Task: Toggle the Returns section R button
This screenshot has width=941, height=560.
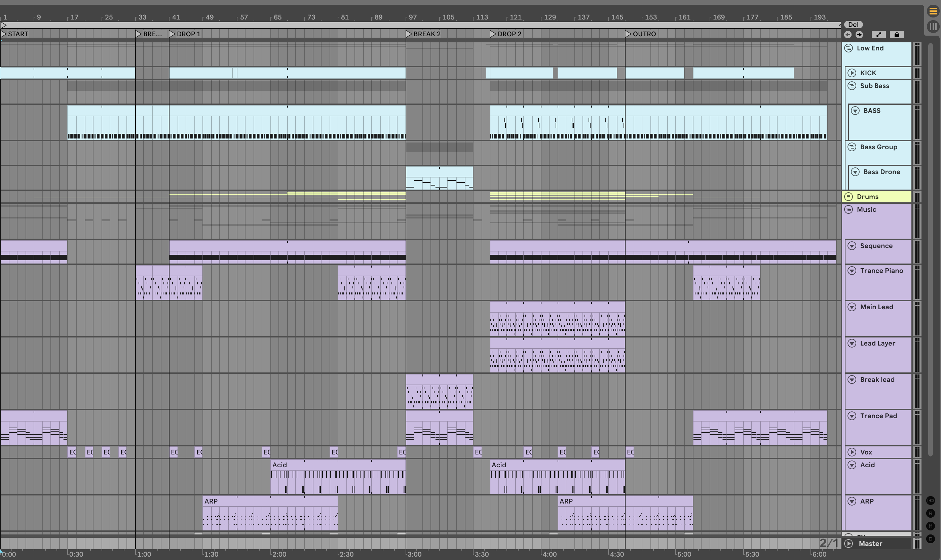Action: tap(931, 513)
